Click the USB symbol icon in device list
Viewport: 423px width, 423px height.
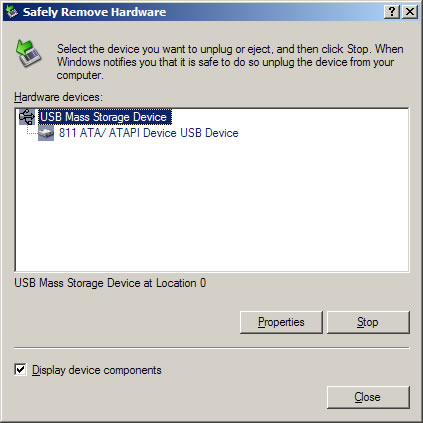pyautogui.click(x=27, y=117)
